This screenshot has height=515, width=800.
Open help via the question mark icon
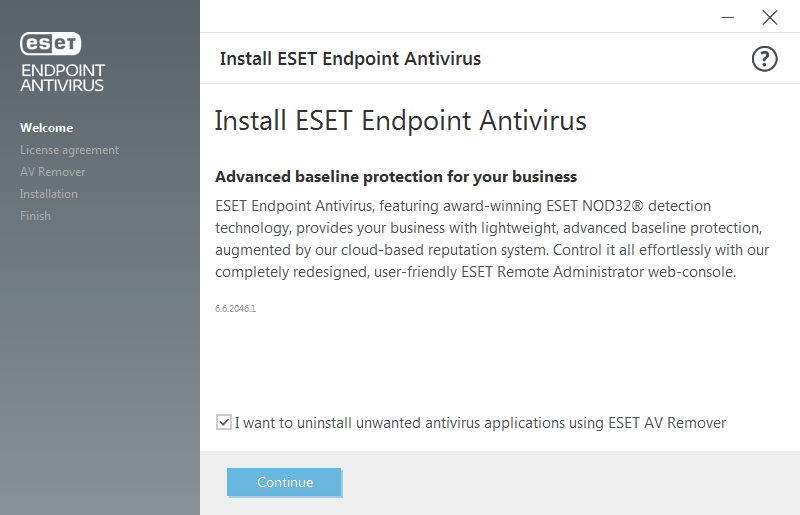pos(764,59)
